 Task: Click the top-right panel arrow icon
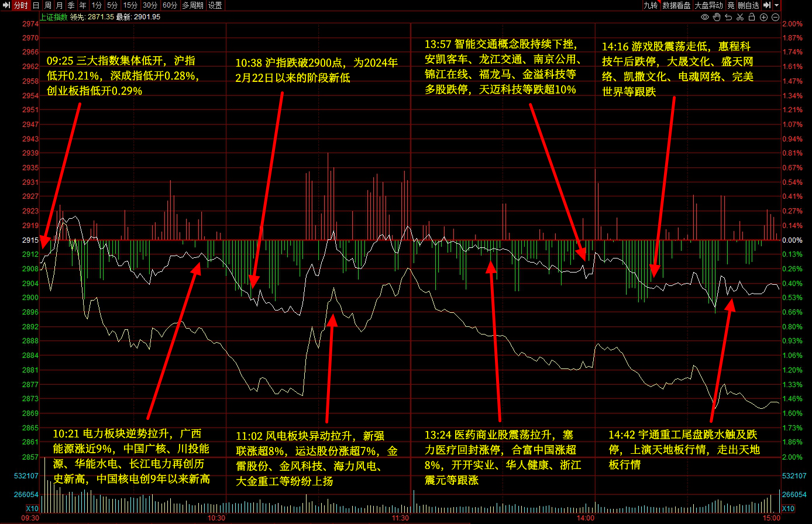[767, 5]
